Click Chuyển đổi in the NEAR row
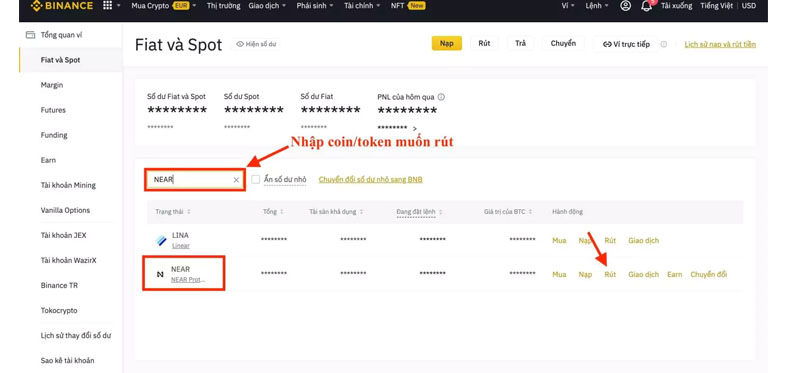The height and width of the screenshot is (373, 800). [709, 275]
